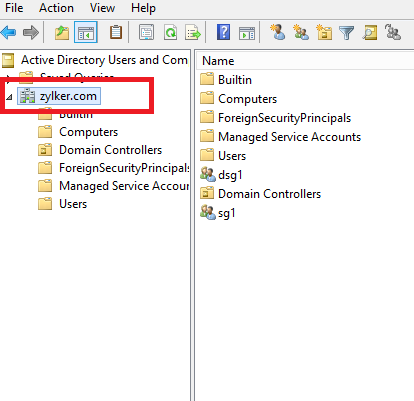Click the Up one level folder icon
The width and height of the screenshot is (414, 401).
(62, 33)
